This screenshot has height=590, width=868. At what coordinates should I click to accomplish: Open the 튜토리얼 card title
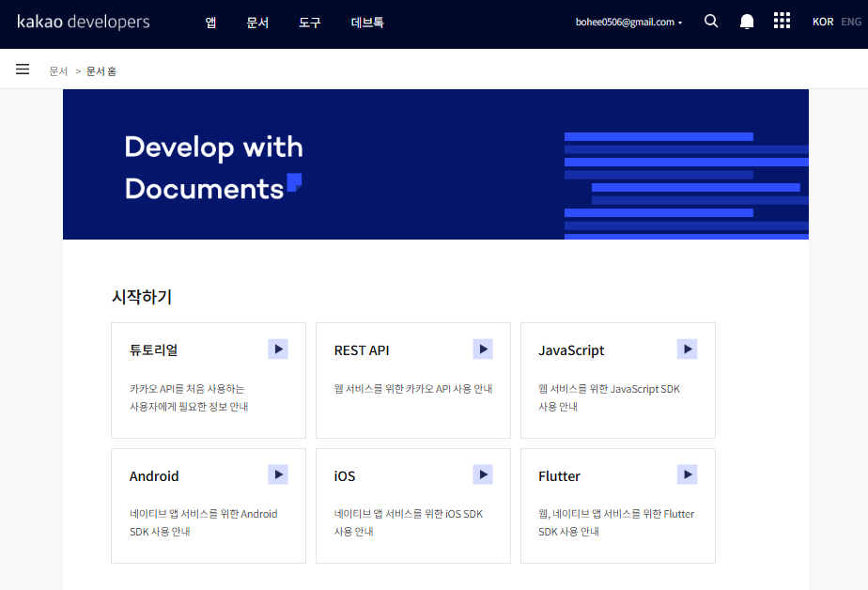point(153,350)
